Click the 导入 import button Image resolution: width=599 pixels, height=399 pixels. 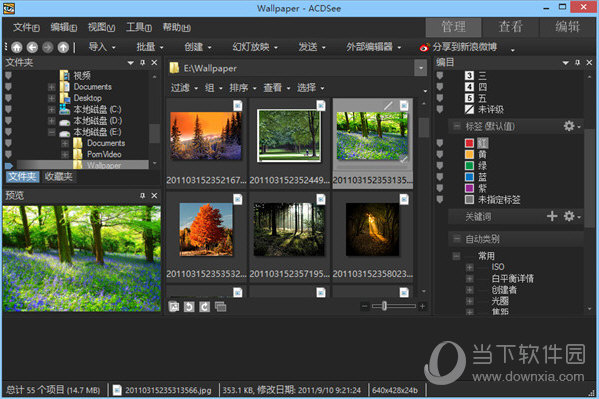tap(102, 47)
